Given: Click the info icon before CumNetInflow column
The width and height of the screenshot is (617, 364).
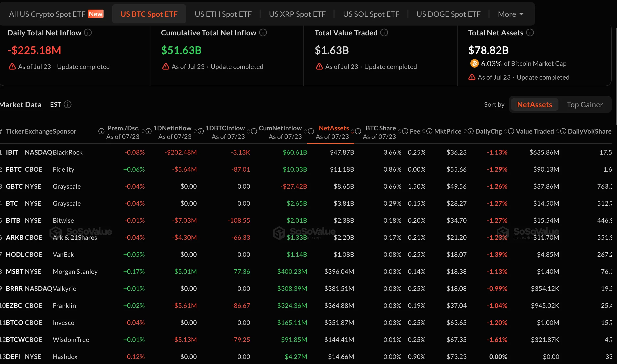Looking at the screenshot, I should point(254,131).
